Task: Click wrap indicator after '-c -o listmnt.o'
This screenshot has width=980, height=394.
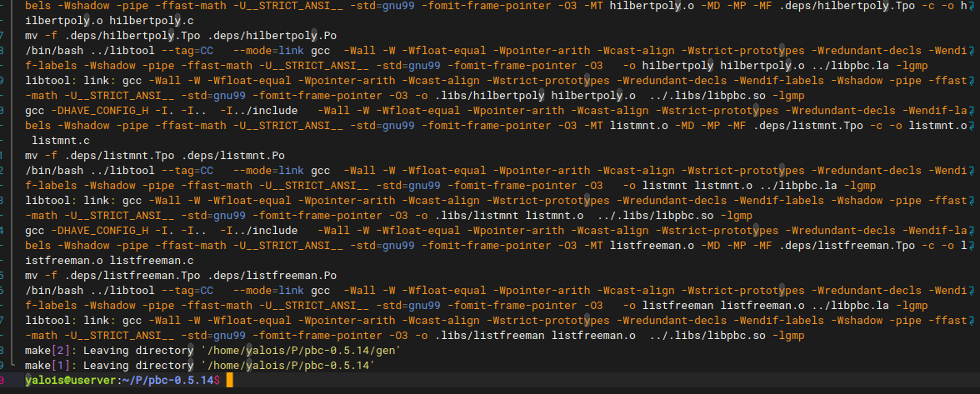Action: pos(972,126)
